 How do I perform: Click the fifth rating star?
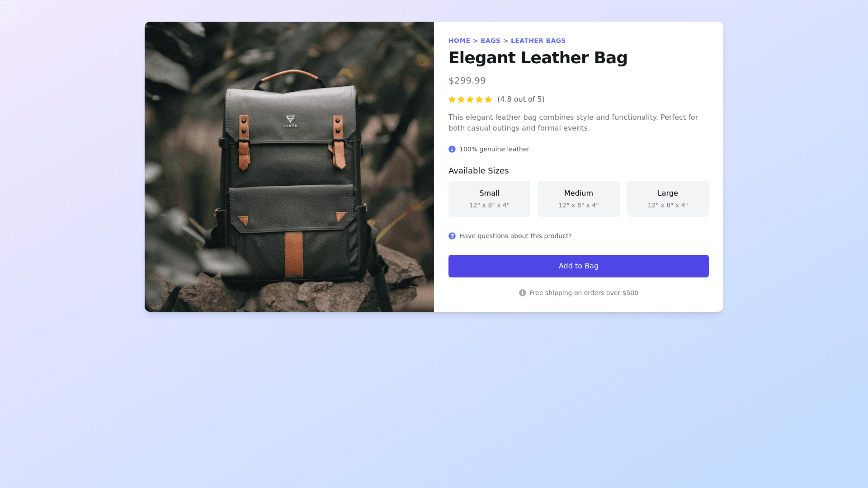(x=488, y=99)
